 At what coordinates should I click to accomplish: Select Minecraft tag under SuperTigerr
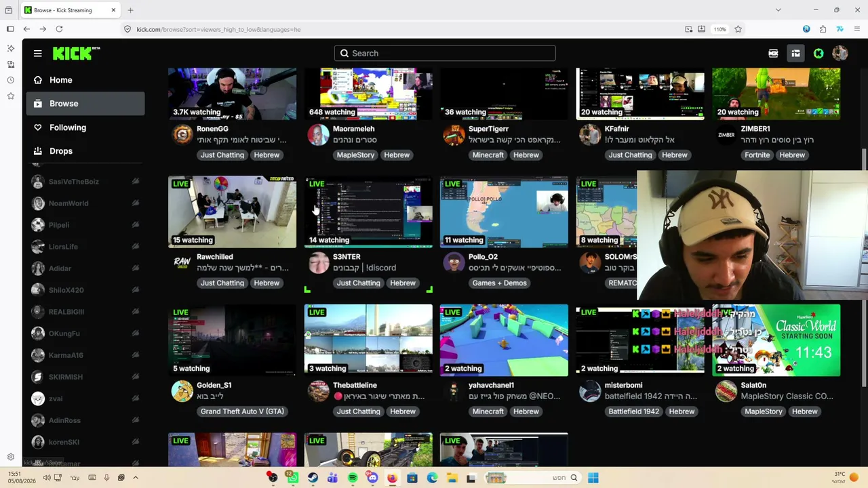tap(488, 155)
